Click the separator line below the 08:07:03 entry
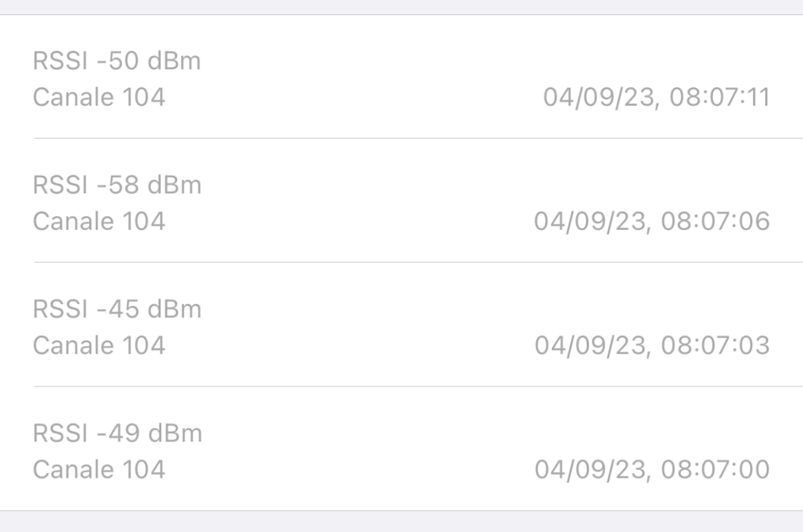803x532 pixels. (419, 386)
